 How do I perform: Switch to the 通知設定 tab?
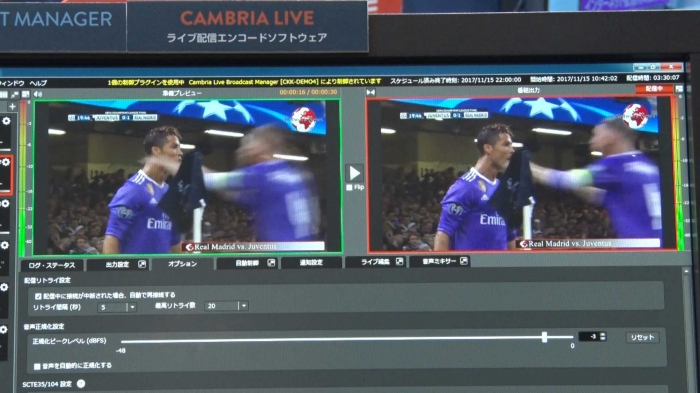tap(311, 263)
